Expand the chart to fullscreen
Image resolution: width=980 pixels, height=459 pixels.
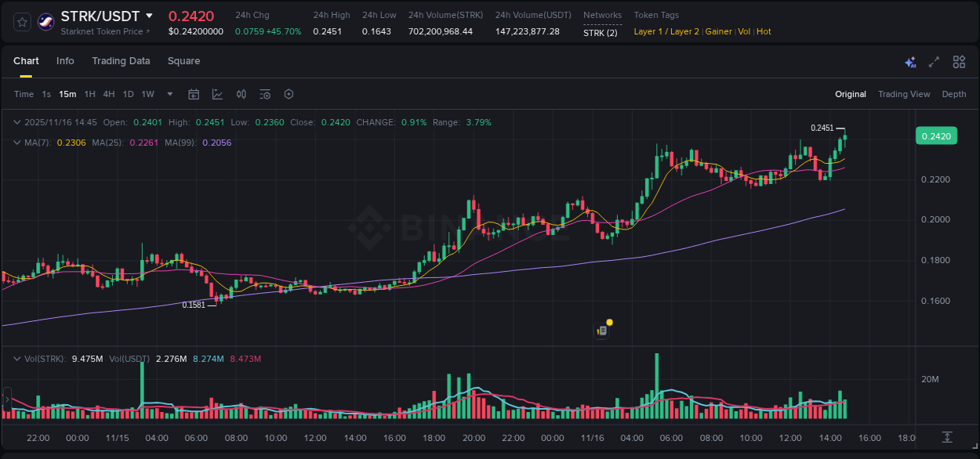tap(935, 61)
